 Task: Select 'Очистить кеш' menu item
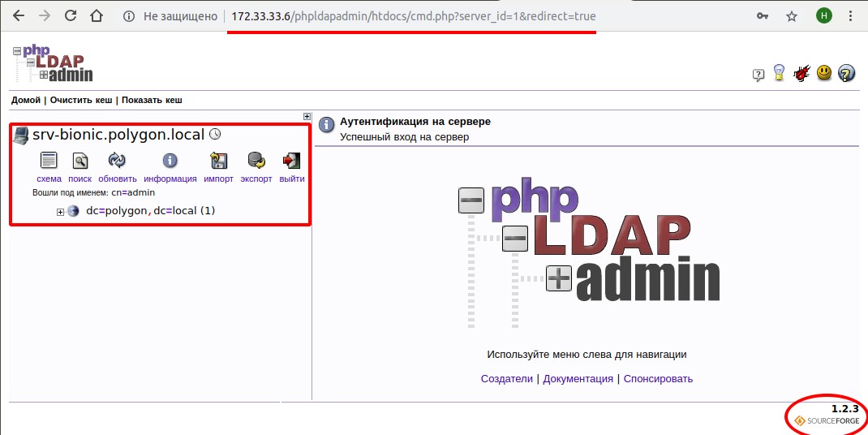coord(81,101)
